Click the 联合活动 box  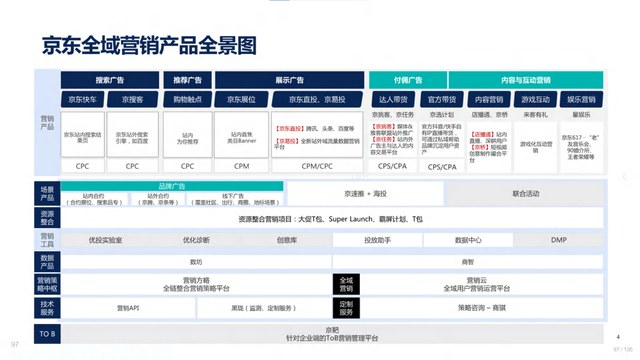pos(526,193)
